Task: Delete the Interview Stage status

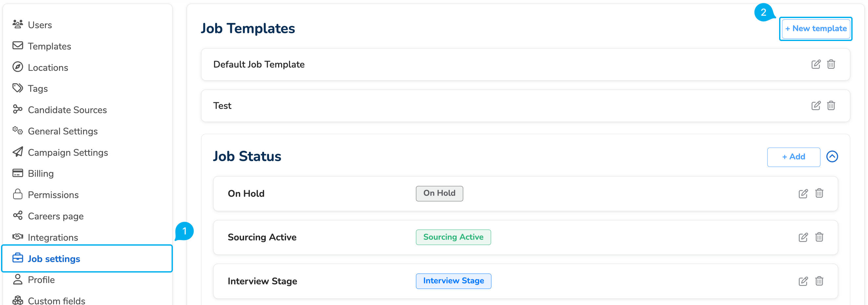Action: 819,281
